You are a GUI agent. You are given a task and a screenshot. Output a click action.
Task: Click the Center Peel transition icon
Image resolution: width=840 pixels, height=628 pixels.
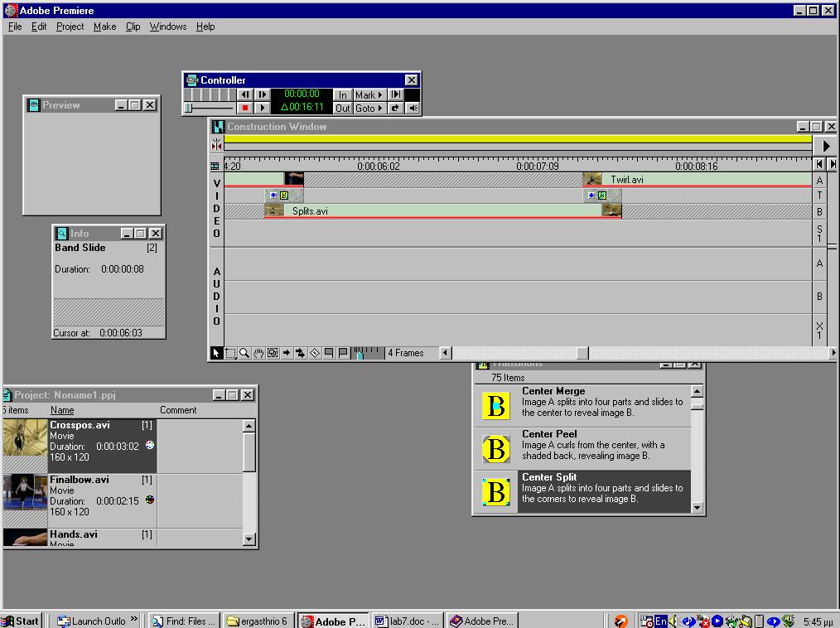[496, 449]
